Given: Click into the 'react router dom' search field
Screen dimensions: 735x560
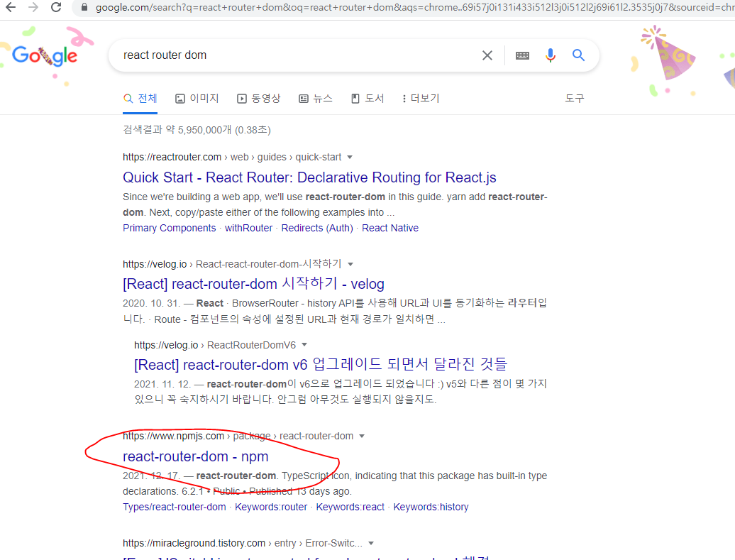Looking at the screenshot, I should (295, 55).
